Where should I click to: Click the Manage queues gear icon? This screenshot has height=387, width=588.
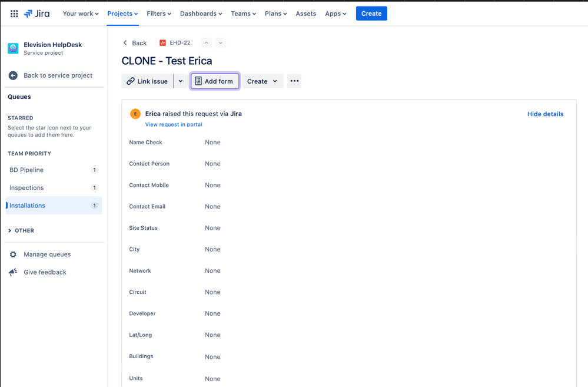[13, 254]
